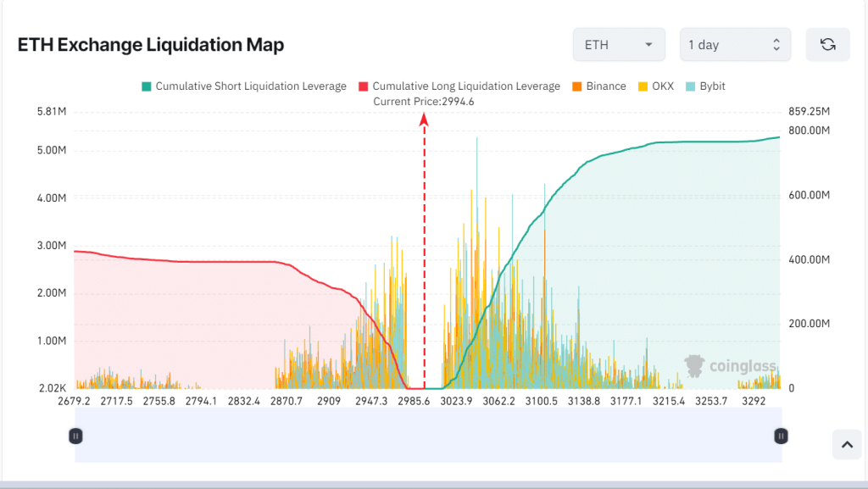This screenshot has height=489, width=868.
Task: Click the refresh chart icon button
Action: coord(827,45)
